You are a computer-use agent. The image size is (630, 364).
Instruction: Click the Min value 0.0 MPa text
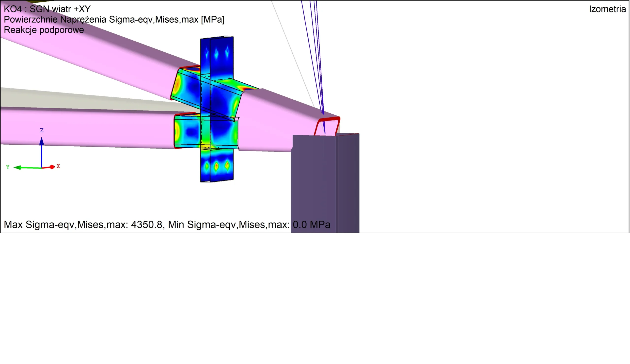click(311, 225)
